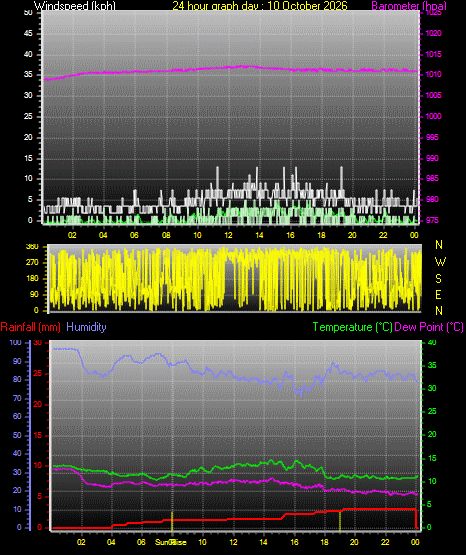Screen dimensions: 466x555
Task: Click hour label 22 under the windspeed graph
Action: [383, 235]
